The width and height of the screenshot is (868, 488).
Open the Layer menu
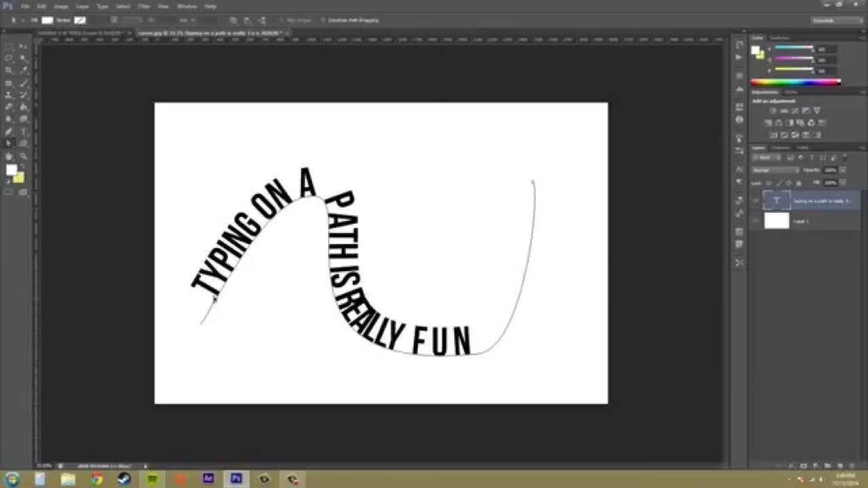82,6
